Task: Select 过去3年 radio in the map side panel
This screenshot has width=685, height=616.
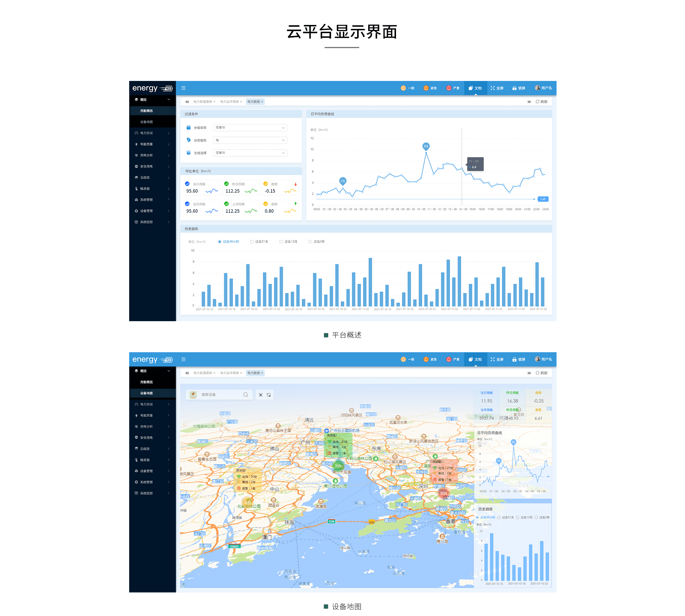Action: pyautogui.click(x=536, y=517)
